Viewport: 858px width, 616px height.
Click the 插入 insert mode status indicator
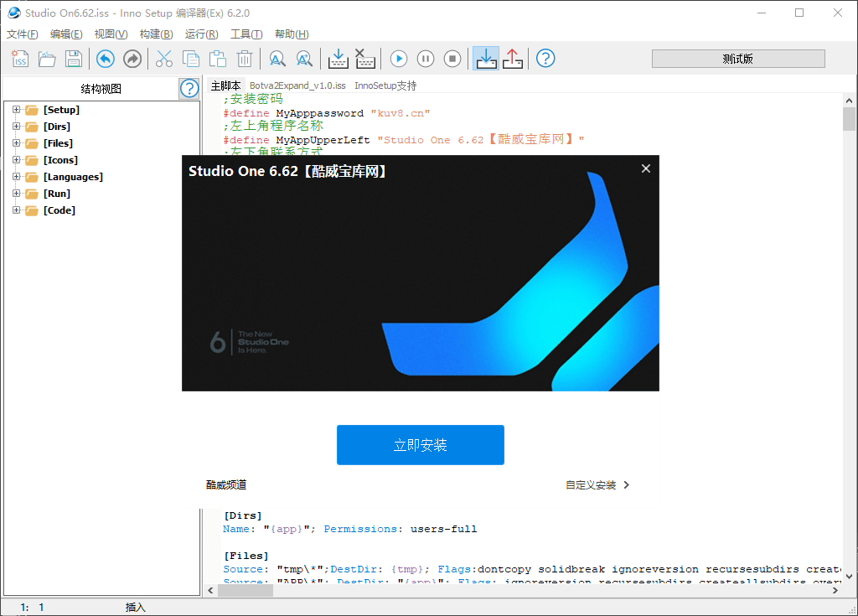[135, 608]
